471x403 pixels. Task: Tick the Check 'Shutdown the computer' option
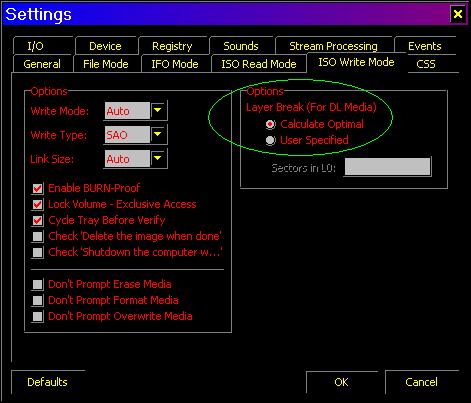[37, 252]
